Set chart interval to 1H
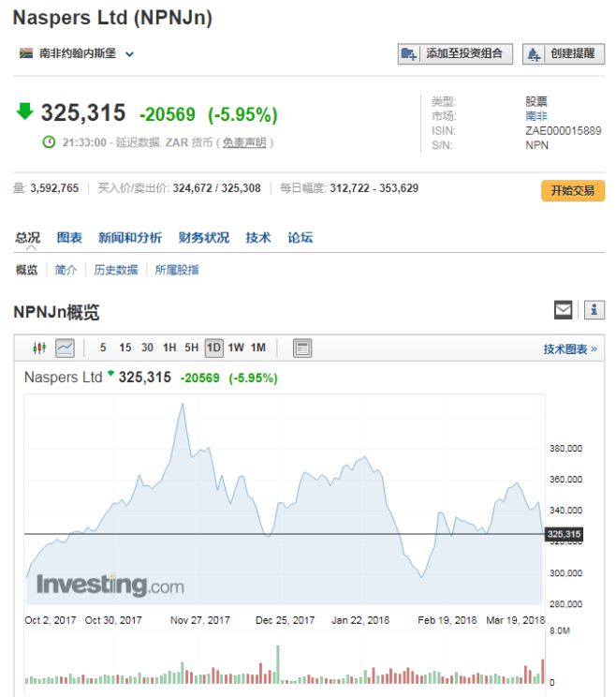The width and height of the screenshot is (616, 697). [x=169, y=348]
